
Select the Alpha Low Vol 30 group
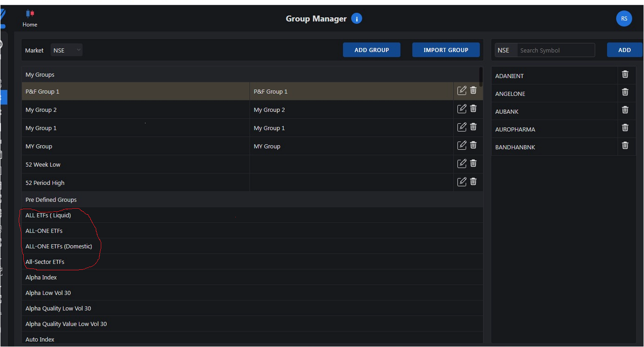[x=48, y=293]
